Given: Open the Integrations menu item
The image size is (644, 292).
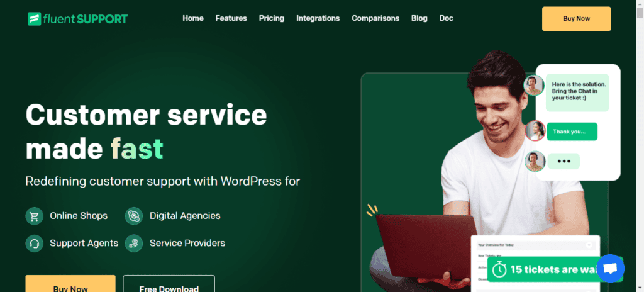Looking at the screenshot, I should (x=318, y=18).
